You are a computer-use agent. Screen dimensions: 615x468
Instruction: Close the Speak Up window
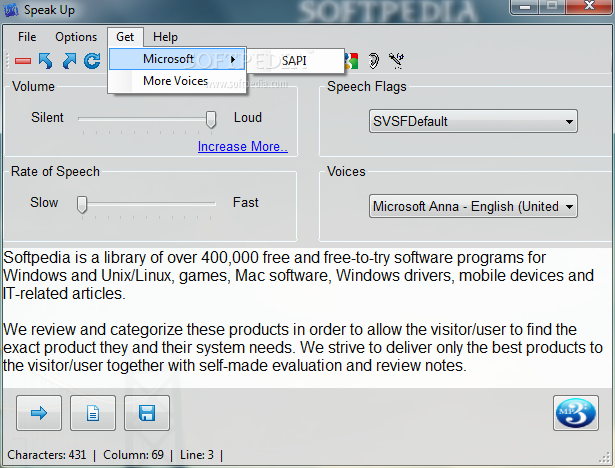589,7
